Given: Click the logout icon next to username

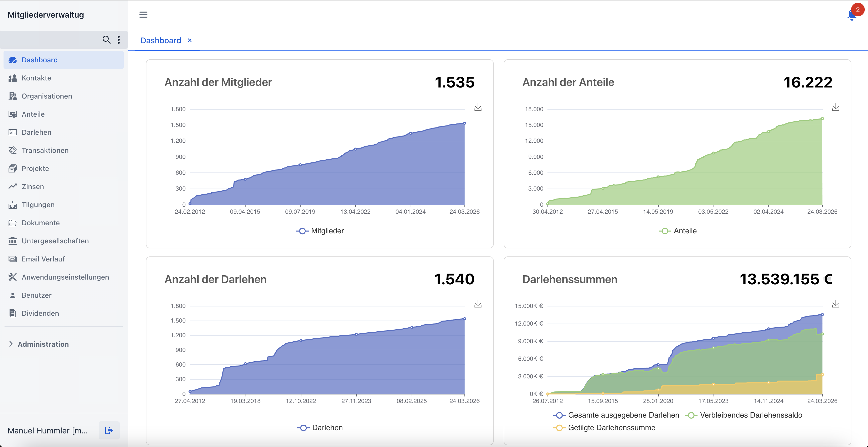Looking at the screenshot, I should [x=109, y=430].
